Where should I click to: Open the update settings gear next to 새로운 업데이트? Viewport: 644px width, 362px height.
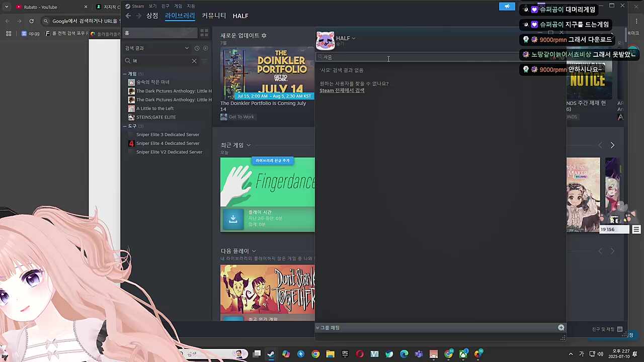tap(264, 36)
